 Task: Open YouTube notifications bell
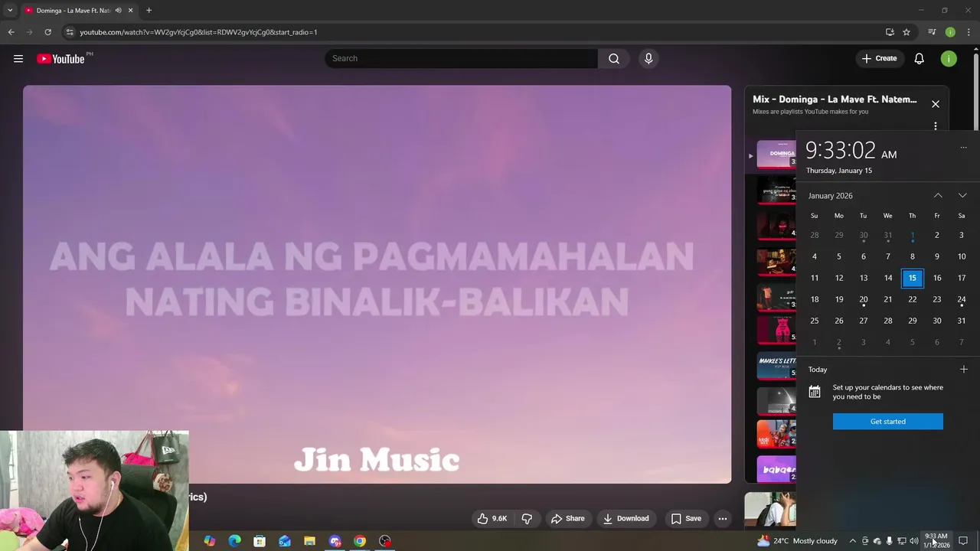click(919, 59)
